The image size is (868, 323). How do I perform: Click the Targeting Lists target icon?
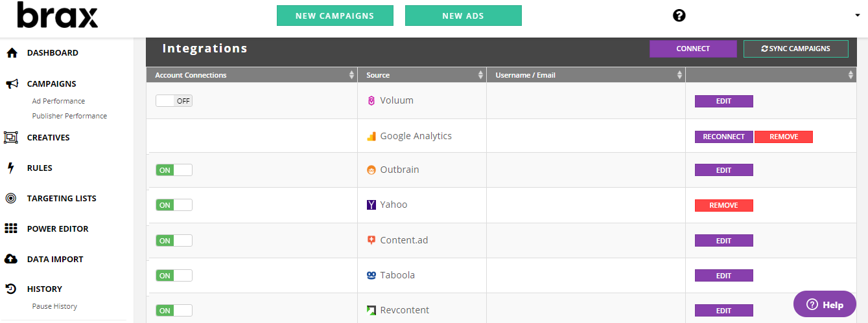pyautogui.click(x=11, y=198)
